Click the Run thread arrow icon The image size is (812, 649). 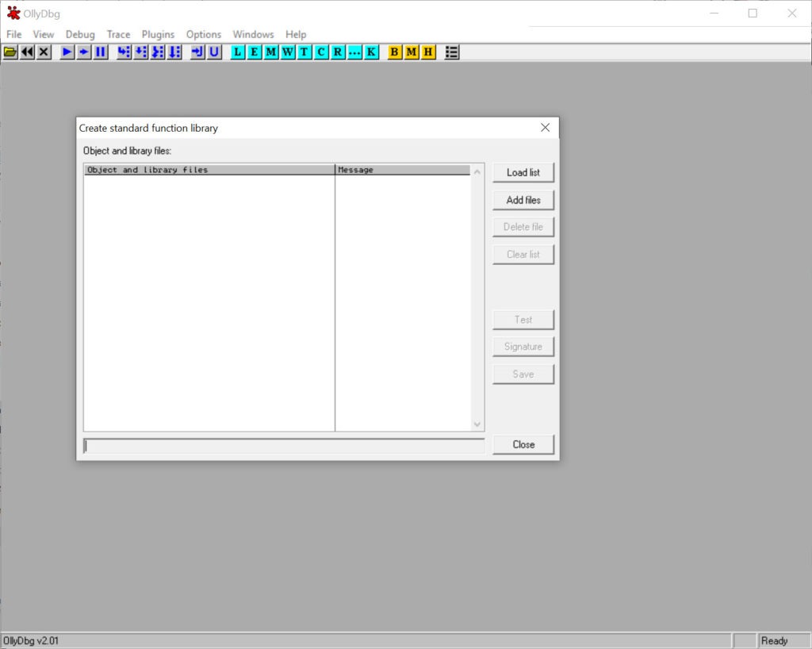point(84,52)
